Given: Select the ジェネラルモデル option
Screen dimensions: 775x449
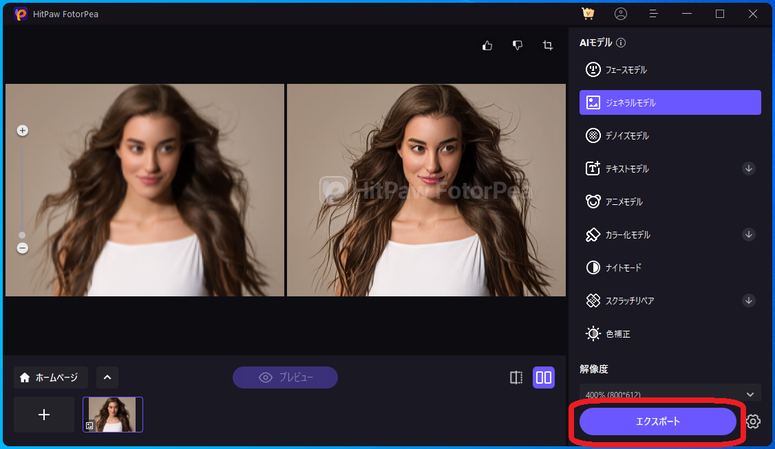Looking at the screenshot, I should point(670,102).
